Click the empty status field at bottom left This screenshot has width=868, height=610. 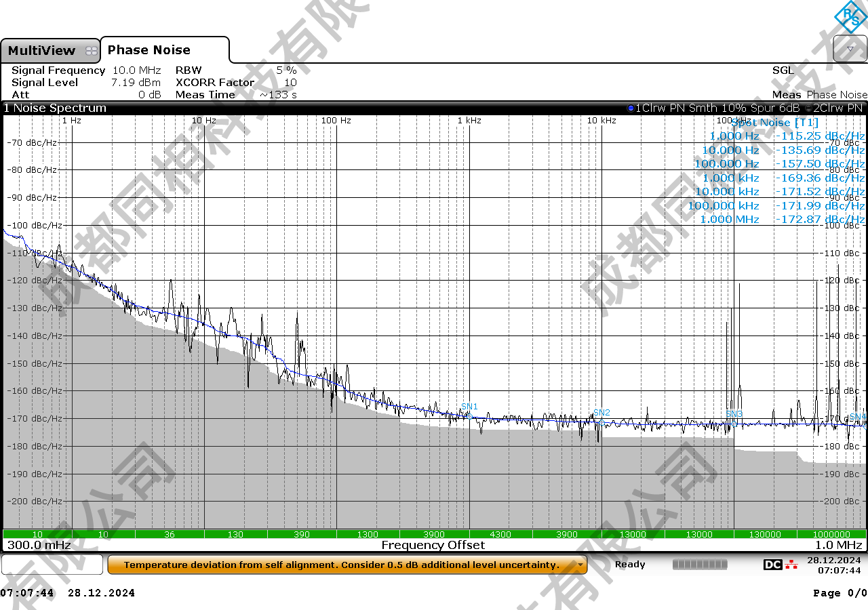point(52,565)
